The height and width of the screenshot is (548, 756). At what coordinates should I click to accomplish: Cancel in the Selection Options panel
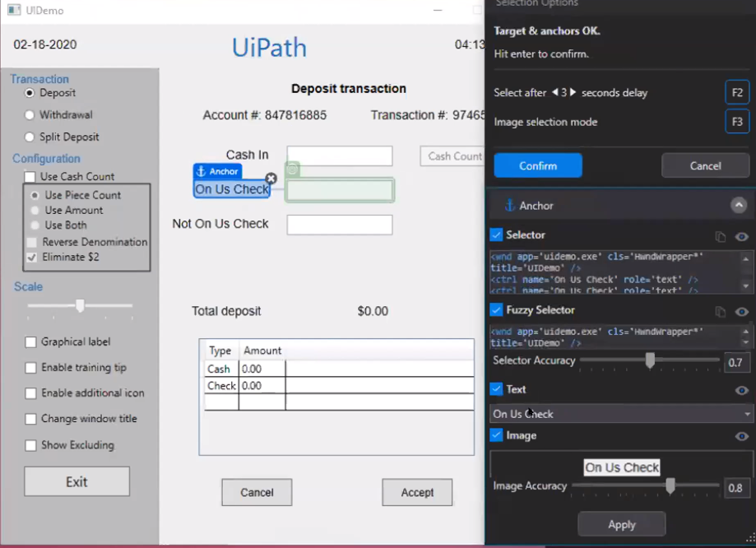click(x=705, y=165)
